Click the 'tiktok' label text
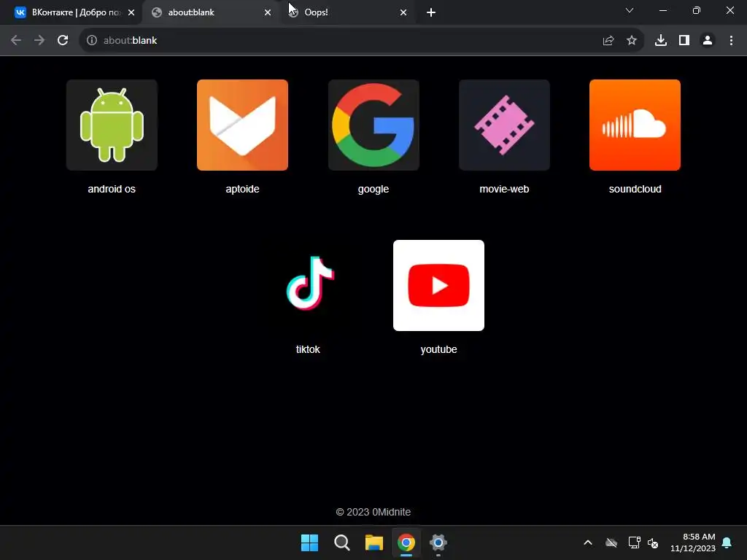The image size is (747, 560). click(x=308, y=349)
